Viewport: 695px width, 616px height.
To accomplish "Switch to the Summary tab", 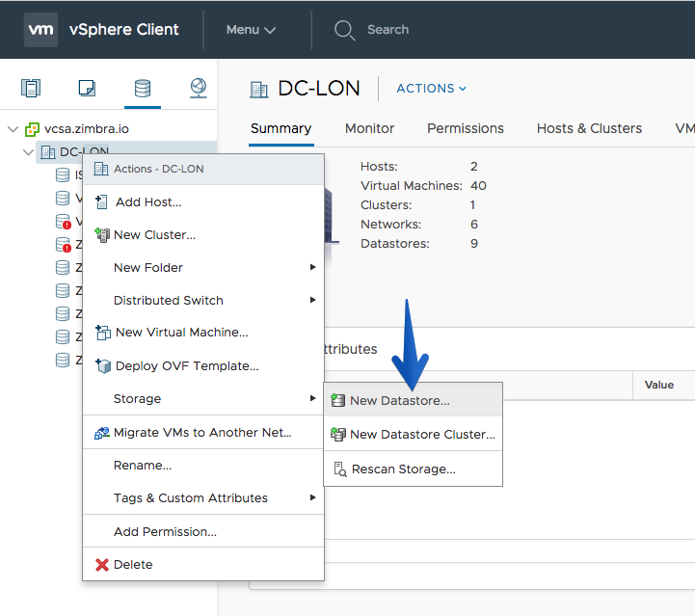I will [x=281, y=128].
